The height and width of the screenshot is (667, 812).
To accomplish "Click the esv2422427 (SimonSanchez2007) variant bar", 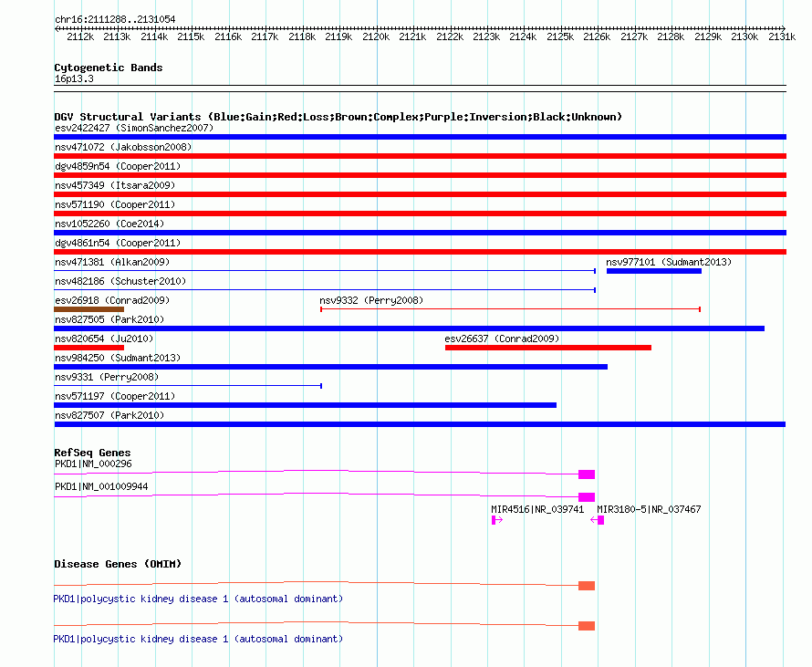I will click(x=420, y=137).
